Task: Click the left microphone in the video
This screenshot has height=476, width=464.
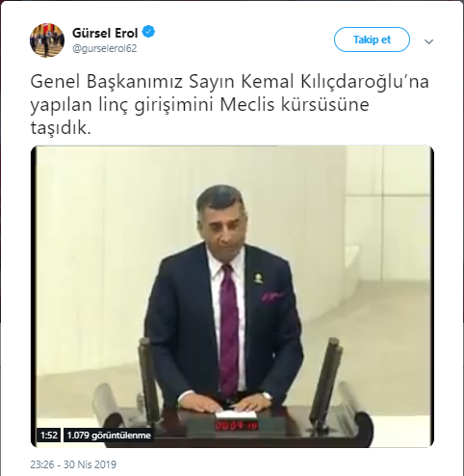Action: click(148, 381)
